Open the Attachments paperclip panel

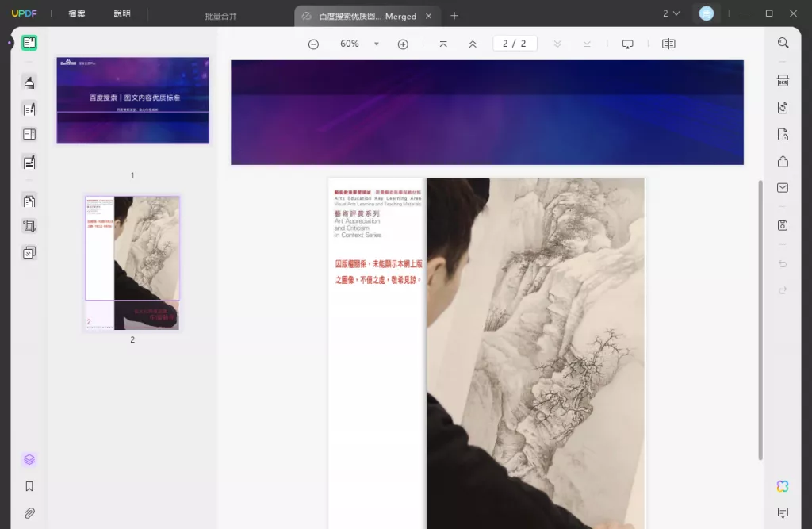(x=29, y=513)
